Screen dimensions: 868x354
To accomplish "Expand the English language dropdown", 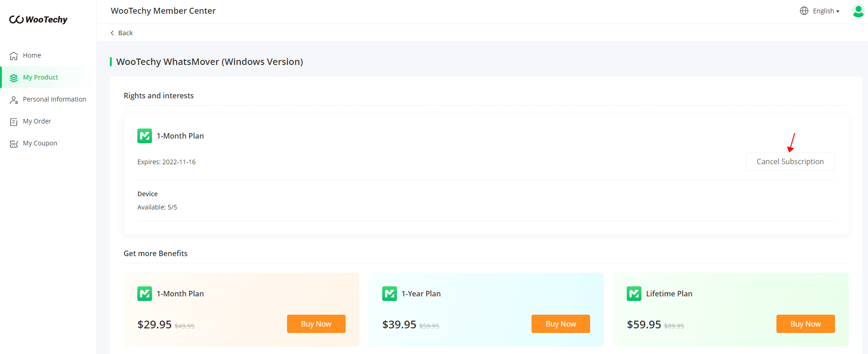I will pyautogui.click(x=826, y=11).
